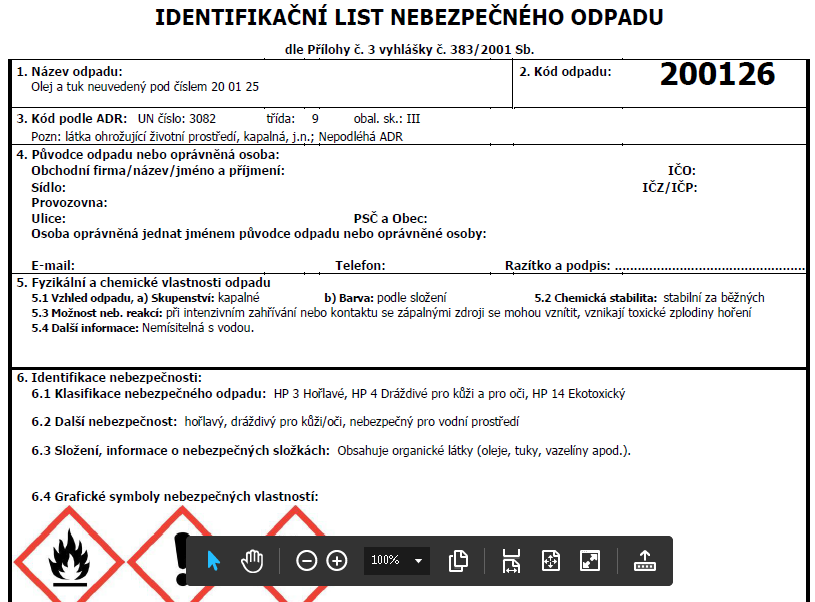
Task: Click the E-mail field label
Action: [54, 266]
